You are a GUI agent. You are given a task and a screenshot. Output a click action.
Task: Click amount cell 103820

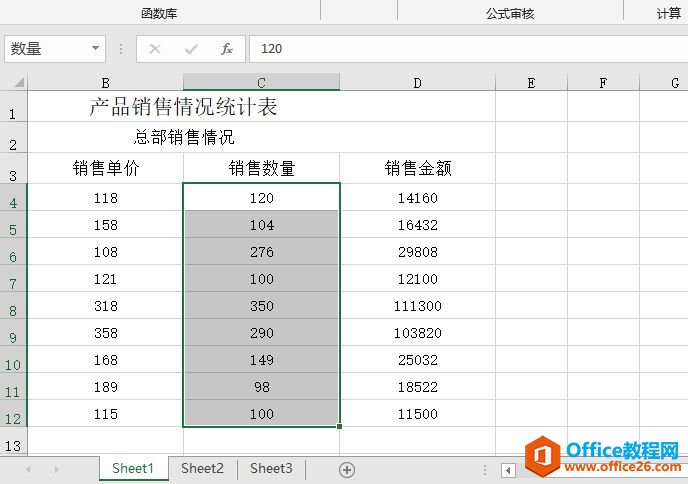[417, 332]
